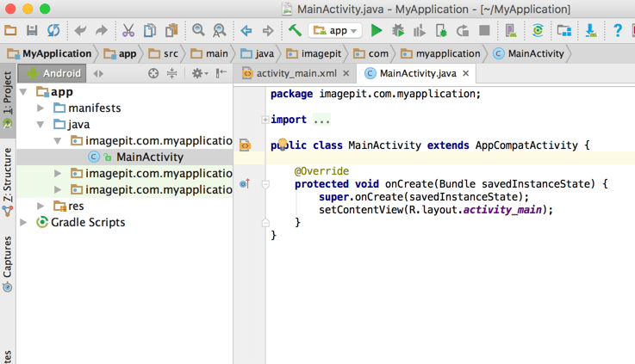Image resolution: width=635 pixels, height=364 pixels.
Task: Click MyApplication breadcrumb
Action: [x=49, y=53]
